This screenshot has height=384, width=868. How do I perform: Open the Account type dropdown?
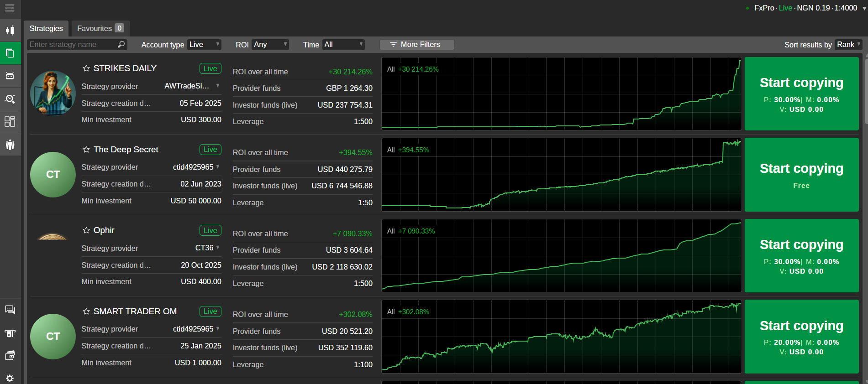point(204,44)
